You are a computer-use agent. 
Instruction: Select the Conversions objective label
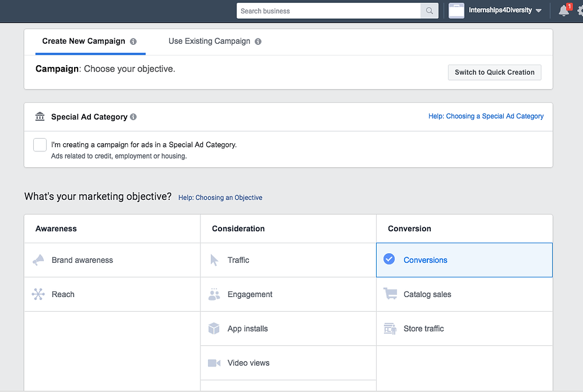(x=426, y=260)
